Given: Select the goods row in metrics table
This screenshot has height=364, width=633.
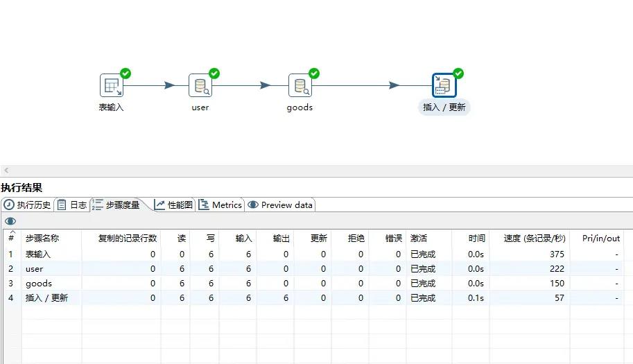Looking at the screenshot, I should coord(39,284).
